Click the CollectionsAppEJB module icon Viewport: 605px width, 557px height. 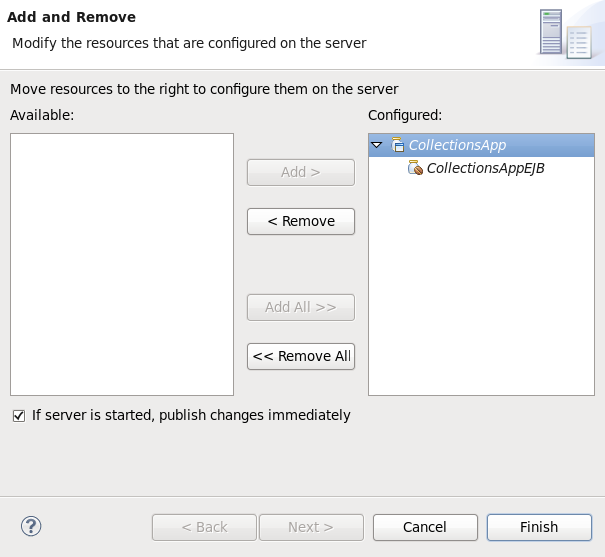click(415, 168)
